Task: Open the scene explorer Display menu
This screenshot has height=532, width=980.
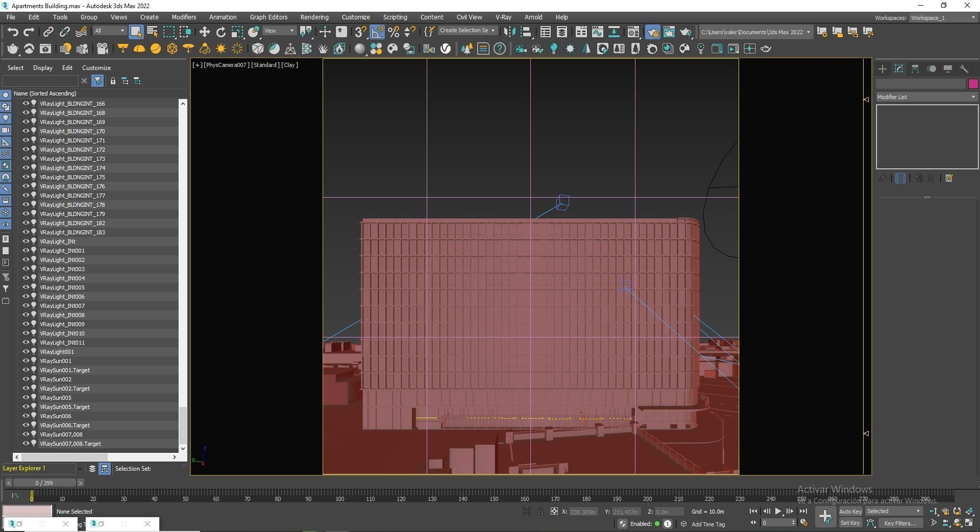Action: click(43, 67)
